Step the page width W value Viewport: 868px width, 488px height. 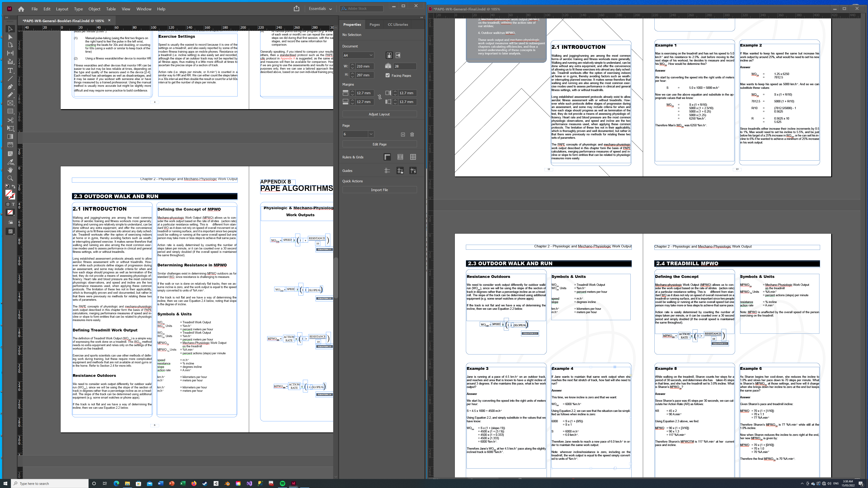(x=352, y=66)
